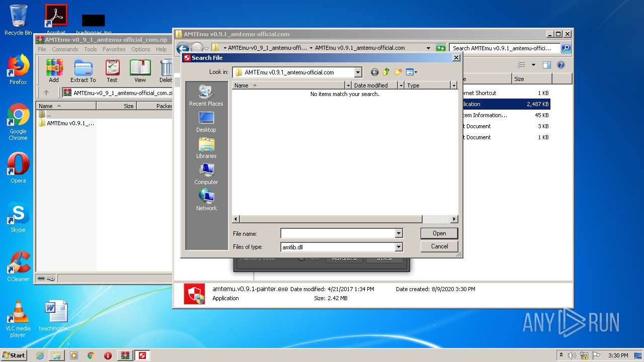Create new folder in Search File dialog
Screen dimensions: 644x362
398,72
